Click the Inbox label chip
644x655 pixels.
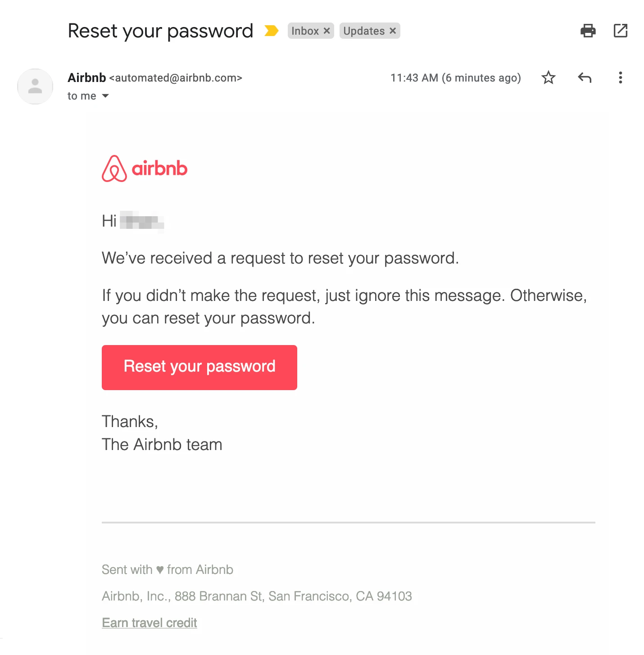[305, 31]
